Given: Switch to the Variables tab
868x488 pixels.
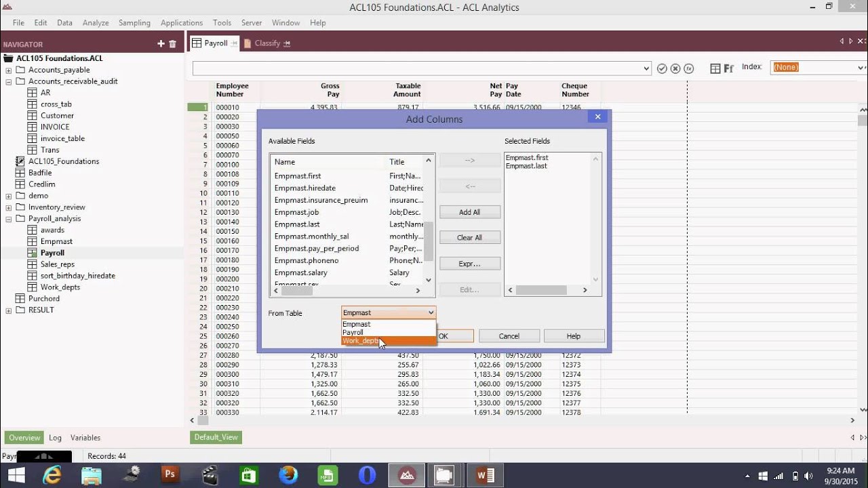Looking at the screenshot, I should click(x=85, y=438).
